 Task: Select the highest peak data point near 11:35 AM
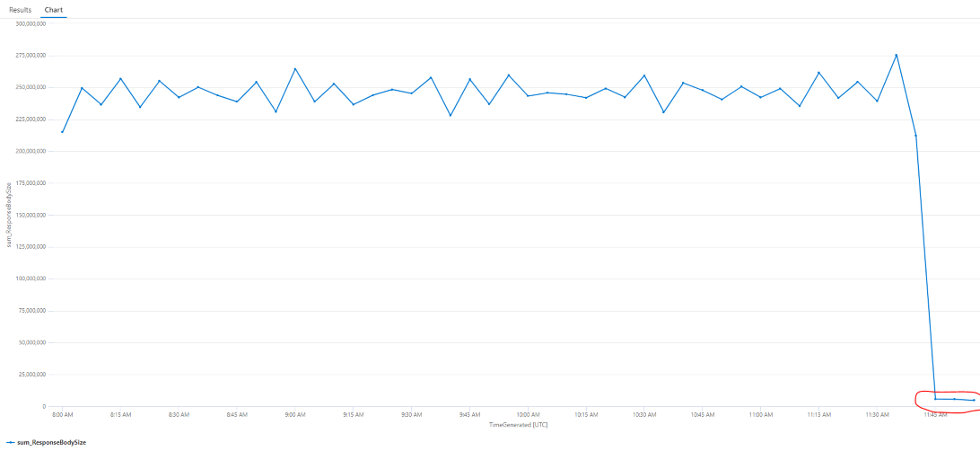897,55
